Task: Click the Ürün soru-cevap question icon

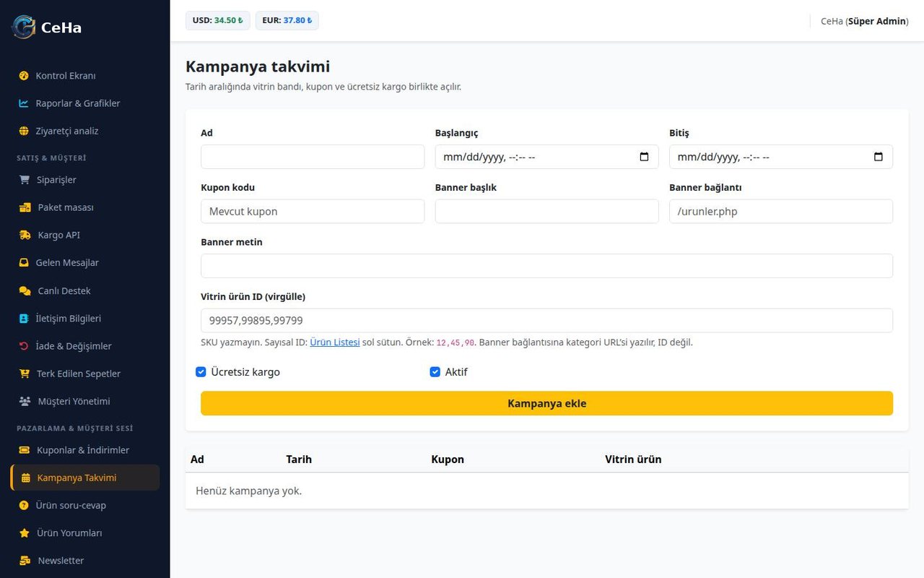Action: [24, 505]
